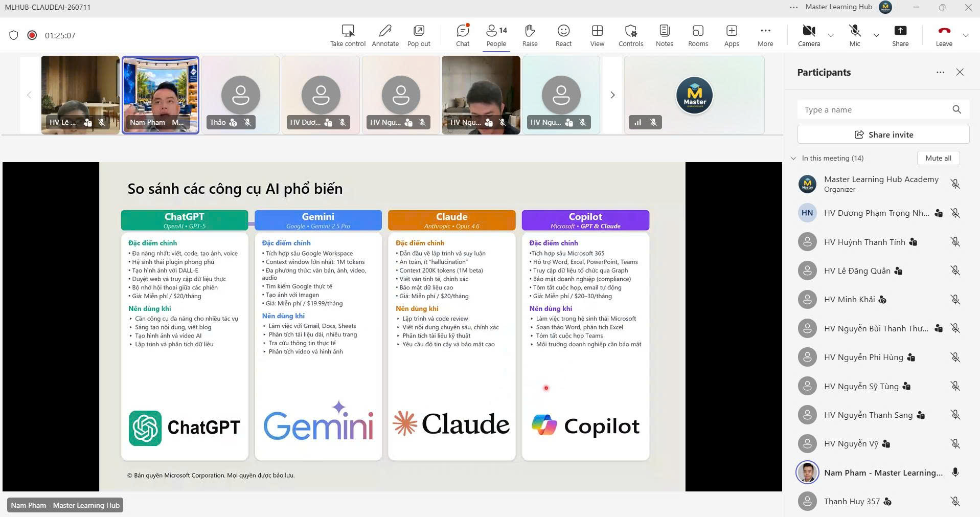This screenshot has width=980, height=517.
Task: Expand the Leave options dropdown arrow
Action: coord(966,35)
